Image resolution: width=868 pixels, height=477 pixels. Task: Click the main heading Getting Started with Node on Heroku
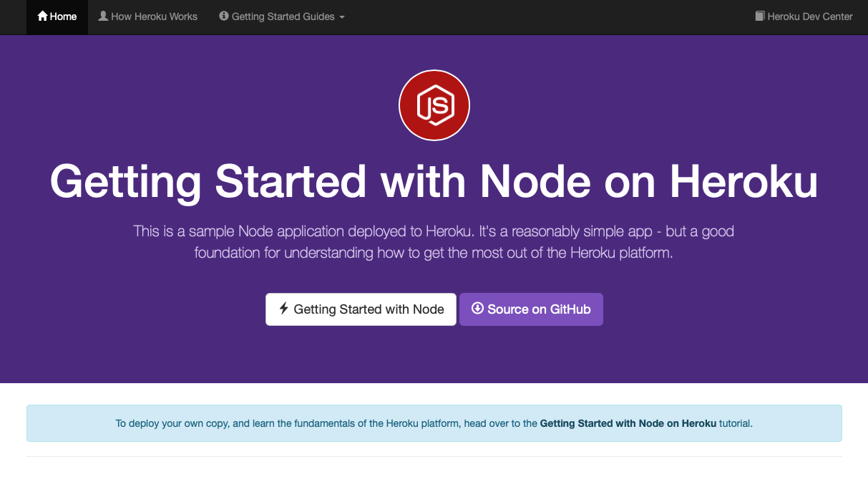(x=434, y=180)
